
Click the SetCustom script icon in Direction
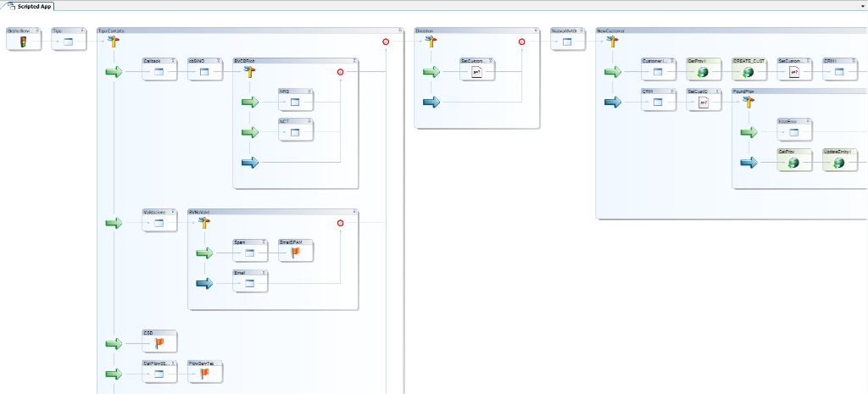(x=476, y=73)
